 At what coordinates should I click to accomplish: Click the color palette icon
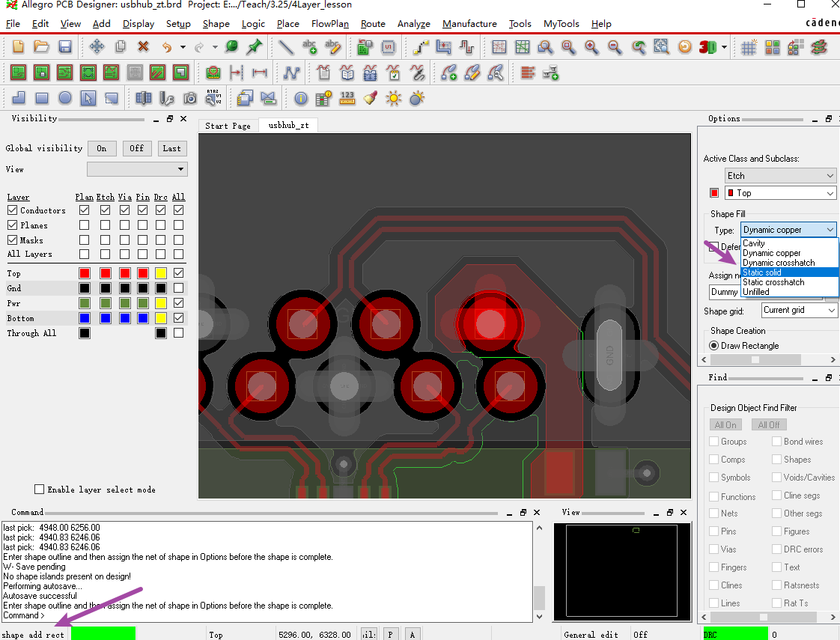tap(772, 48)
